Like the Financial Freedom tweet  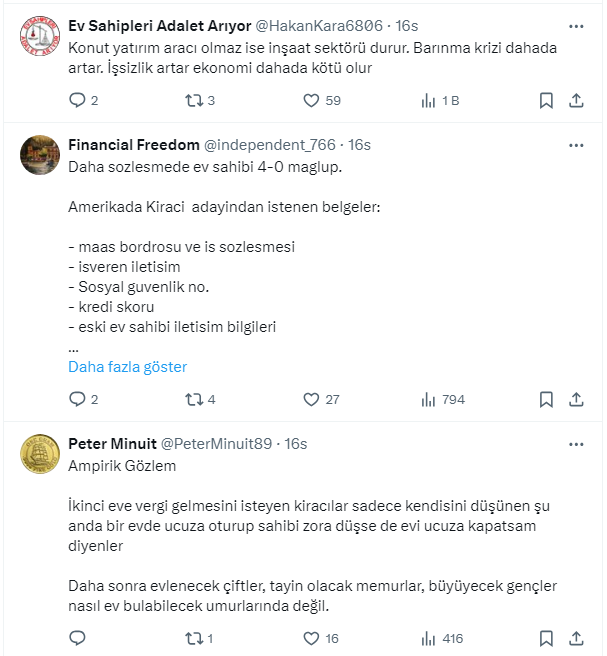[x=310, y=399]
